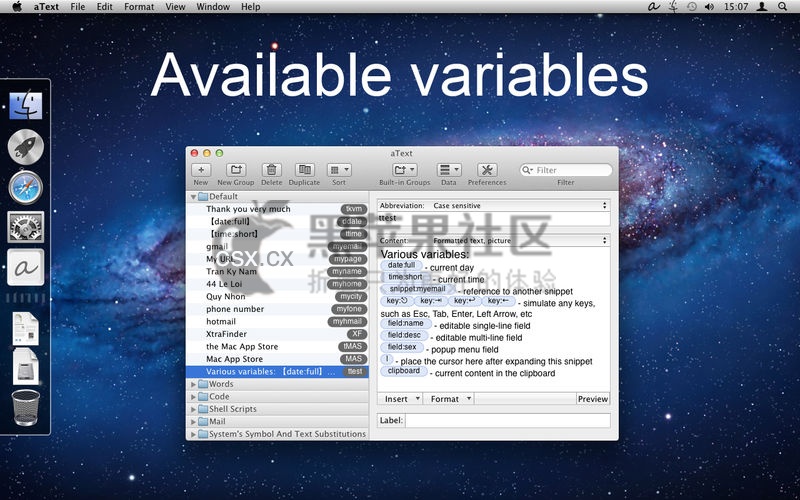The height and width of the screenshot is (500, 800).
Task: Open Launchpad from the Dock
Action: pos(26,147)
